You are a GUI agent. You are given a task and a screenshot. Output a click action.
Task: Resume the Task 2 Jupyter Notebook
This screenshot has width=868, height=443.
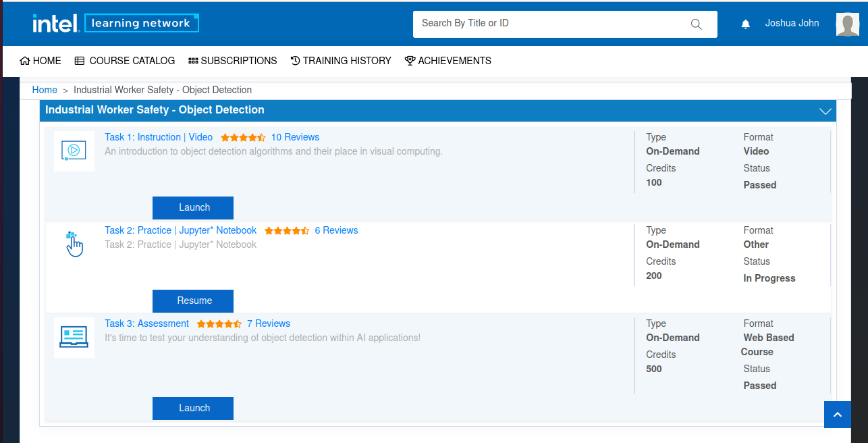click(x=193, y=301)
